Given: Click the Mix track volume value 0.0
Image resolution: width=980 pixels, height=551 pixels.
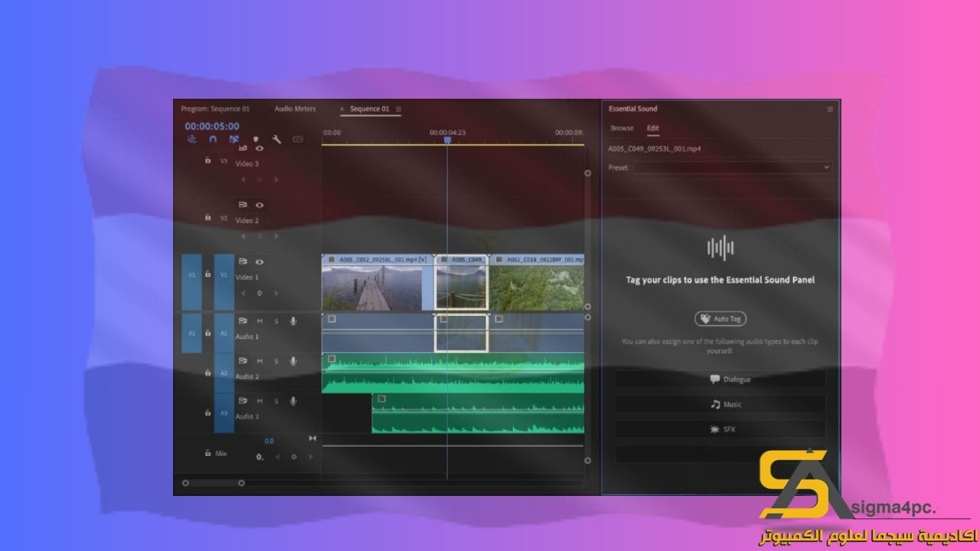Looking at the screenshot, I should click(269, 441).
